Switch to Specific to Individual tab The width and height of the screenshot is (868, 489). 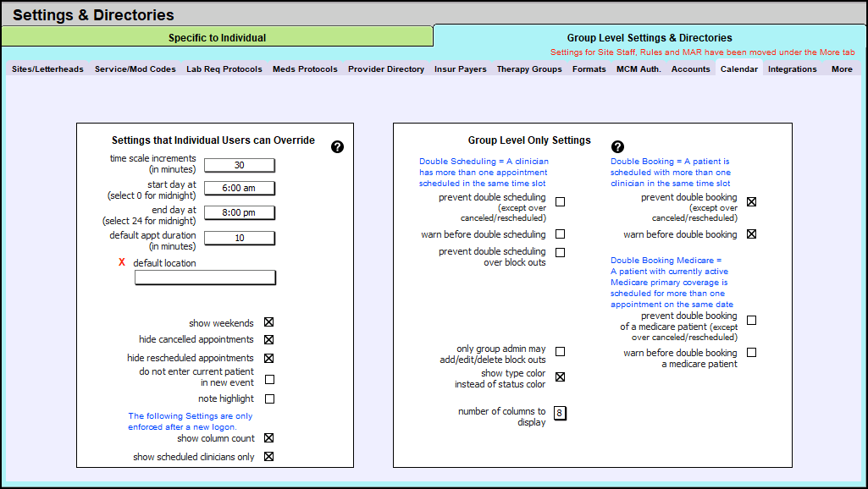click(x=217, y=37)
